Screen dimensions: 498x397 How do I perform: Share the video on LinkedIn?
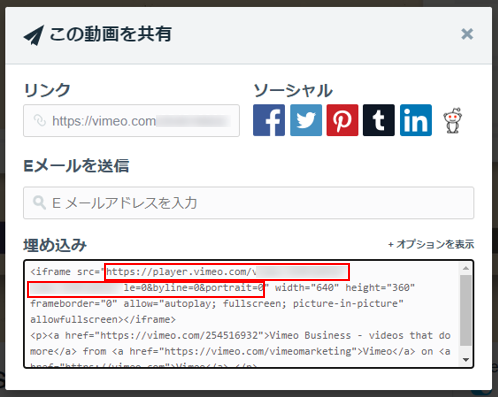(416, 120)
